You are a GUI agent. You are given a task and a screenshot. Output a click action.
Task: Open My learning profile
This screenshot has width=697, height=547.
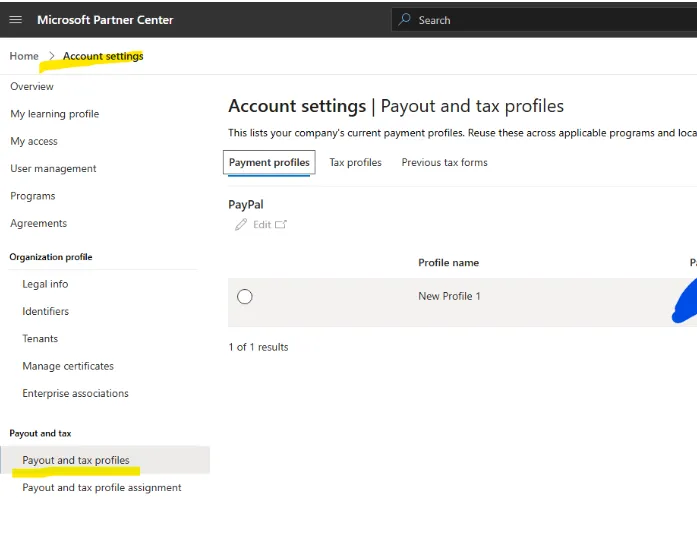(55, 114)
